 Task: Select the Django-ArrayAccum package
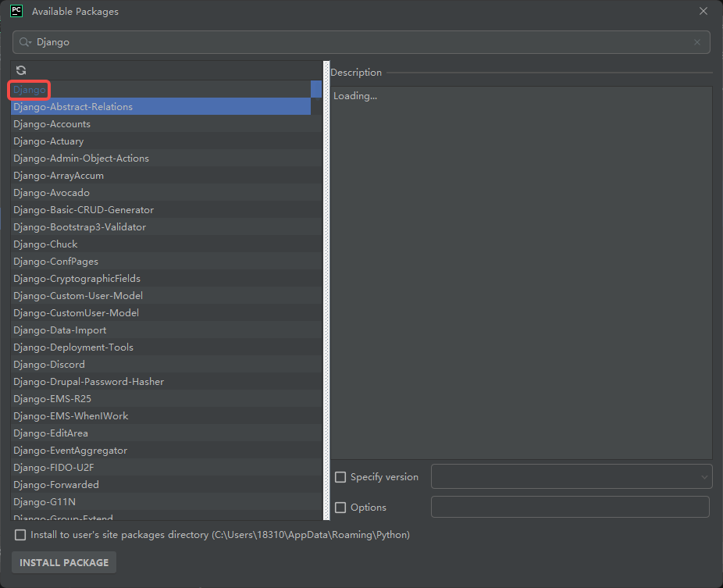pos(166,175)
